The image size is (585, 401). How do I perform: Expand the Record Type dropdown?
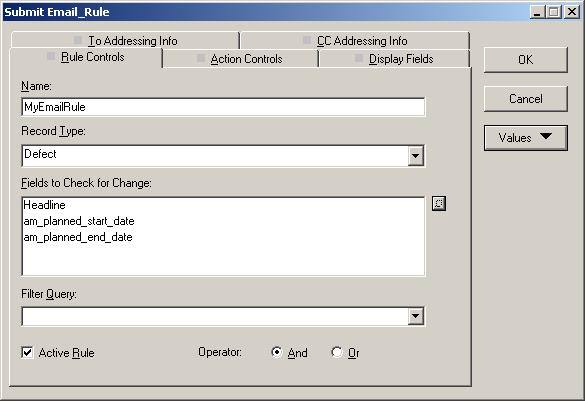pyautogui.click(x=416, y=156)
